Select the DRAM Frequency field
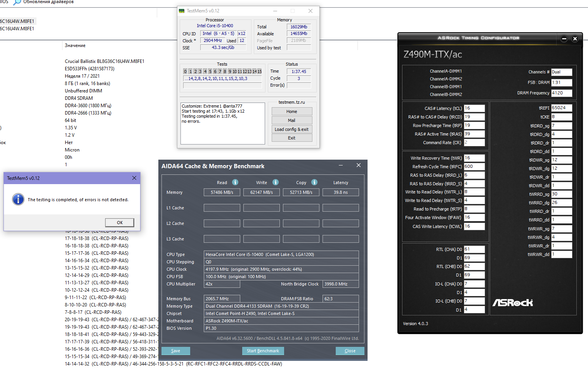Viewport: 588px width, 369px height. point(562,93)
